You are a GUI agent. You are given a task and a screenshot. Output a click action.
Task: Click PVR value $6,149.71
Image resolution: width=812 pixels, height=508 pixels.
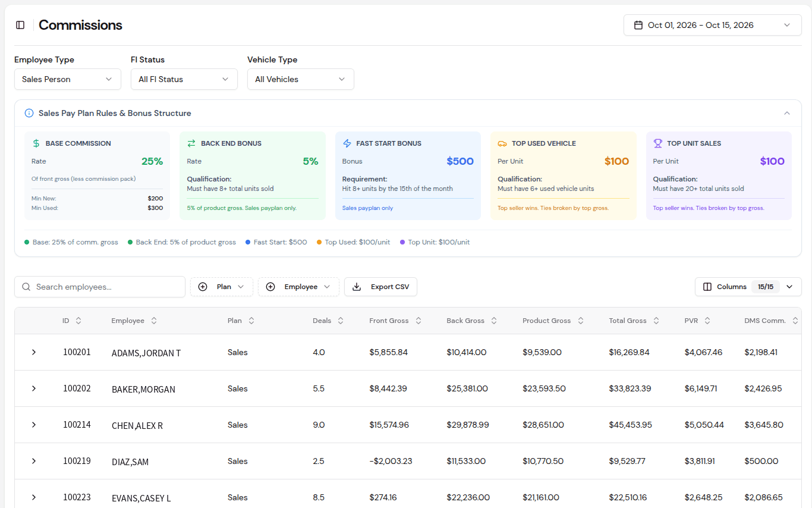point(701,388)
